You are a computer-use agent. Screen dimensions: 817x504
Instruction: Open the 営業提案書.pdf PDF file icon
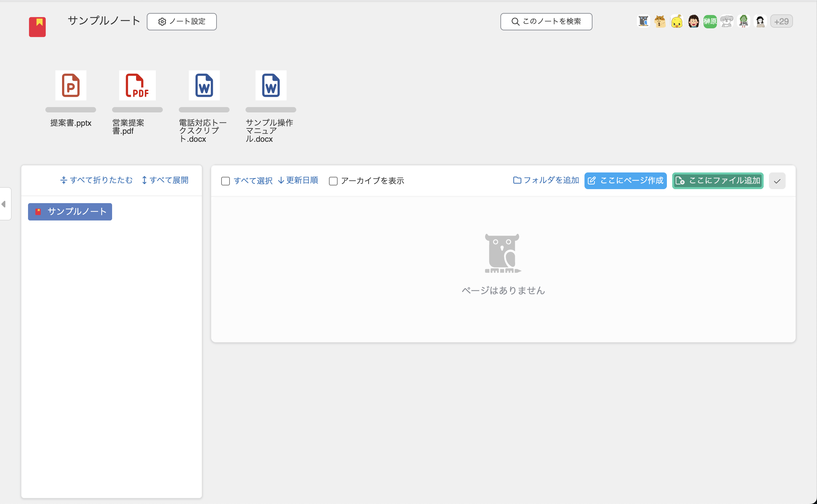[137, 85]
